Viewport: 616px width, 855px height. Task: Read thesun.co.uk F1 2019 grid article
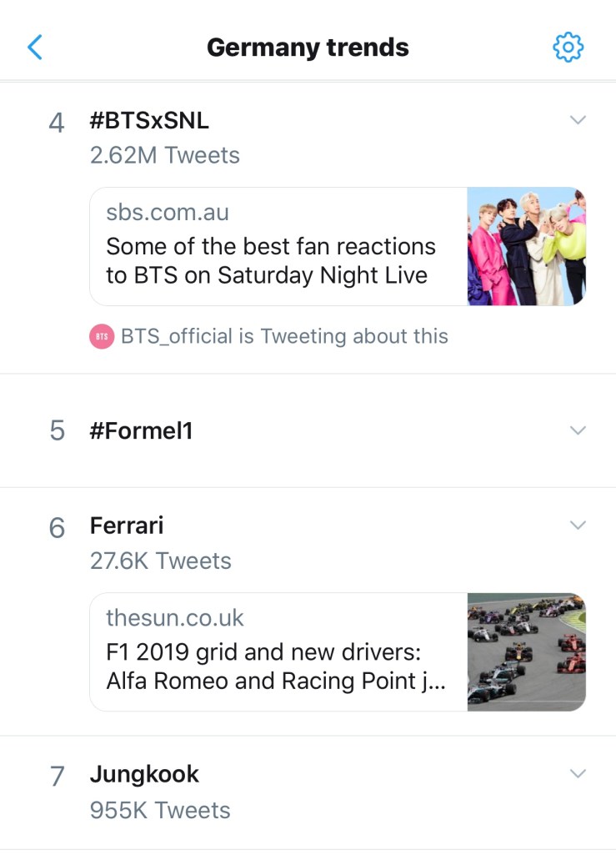coord(278,651)
